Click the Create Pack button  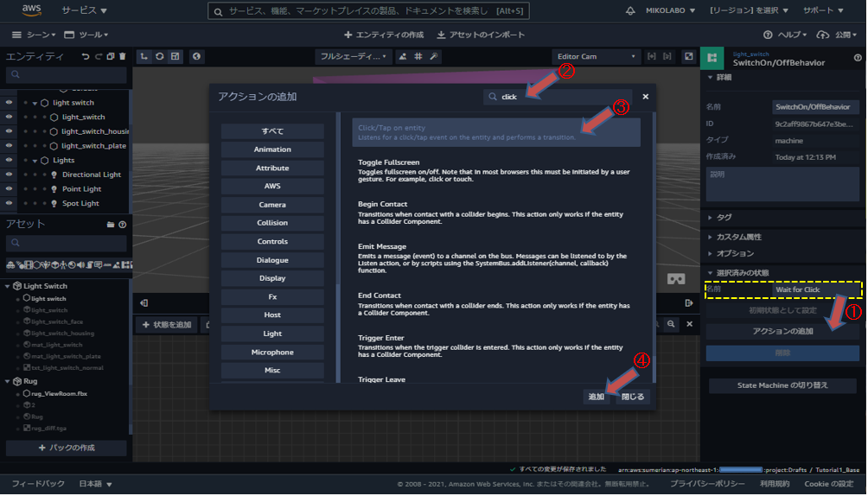click(67, 448)
